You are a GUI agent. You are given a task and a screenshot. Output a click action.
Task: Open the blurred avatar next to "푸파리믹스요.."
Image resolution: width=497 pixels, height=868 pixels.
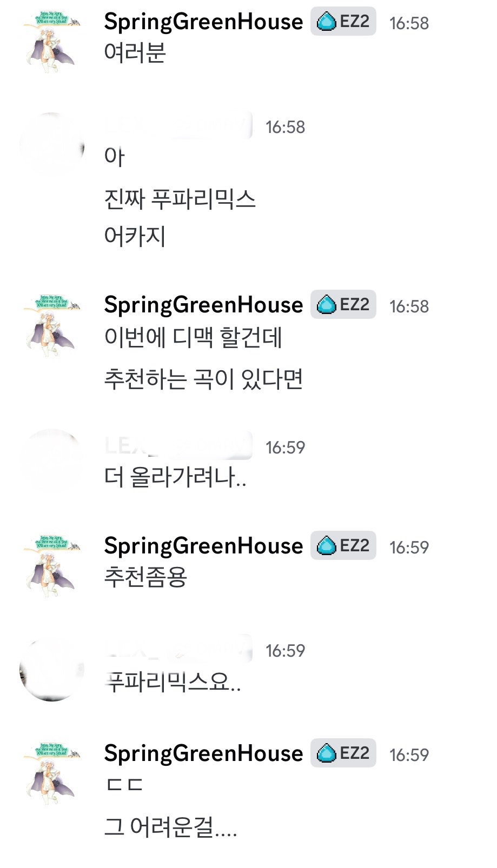click(x=52, y=670)
